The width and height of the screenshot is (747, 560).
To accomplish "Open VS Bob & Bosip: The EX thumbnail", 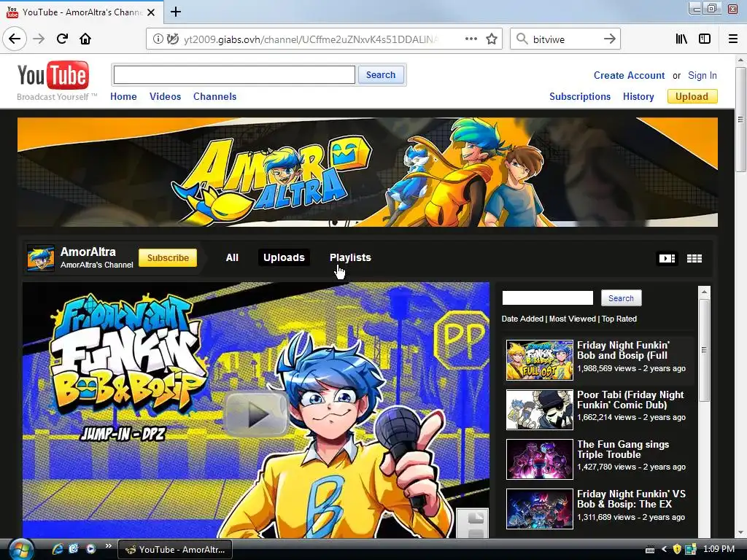I will (539, 509).
